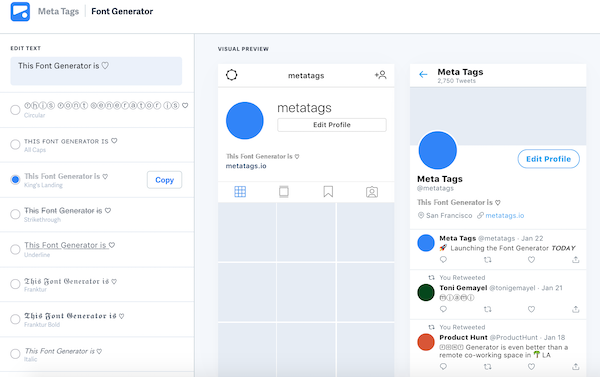Image resolution: width=600 pixels, height=377 pixels.
Task: Click the Circular styled text preview
Action: click(106, 105)
